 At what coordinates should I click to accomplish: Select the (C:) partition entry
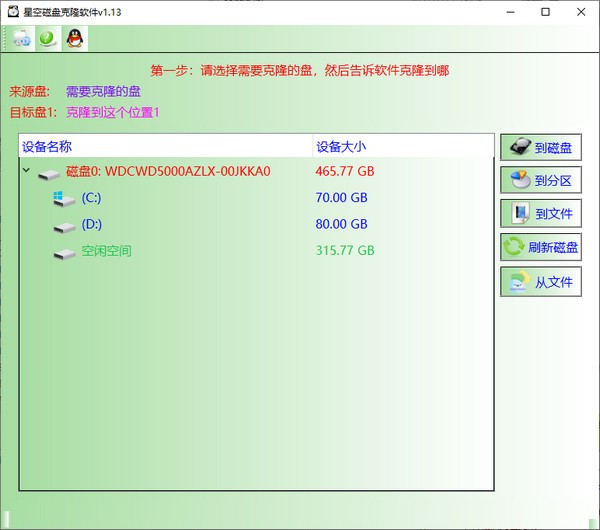click(92, 198)
